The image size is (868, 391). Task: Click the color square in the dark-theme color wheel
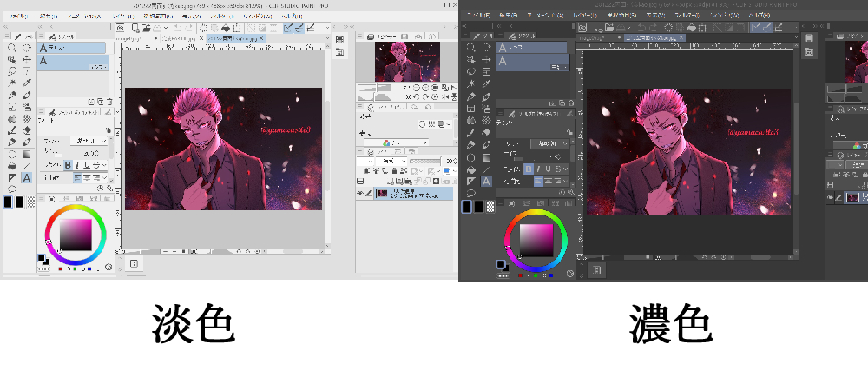[536, 241]
